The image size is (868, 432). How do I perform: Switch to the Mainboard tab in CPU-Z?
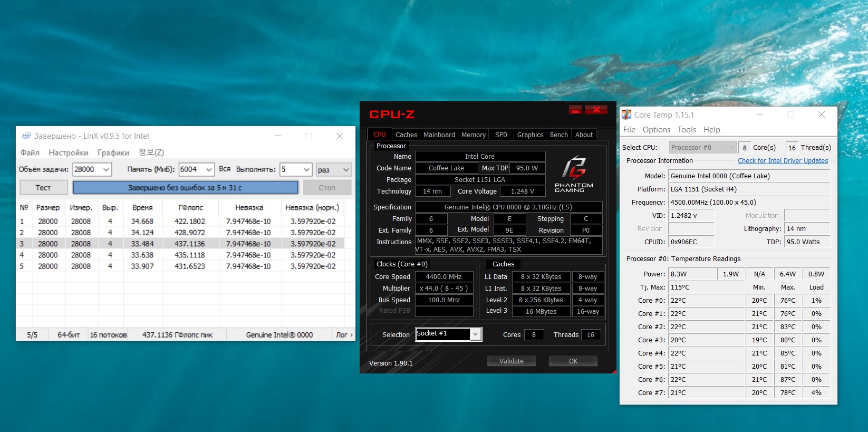coord(439,135)
